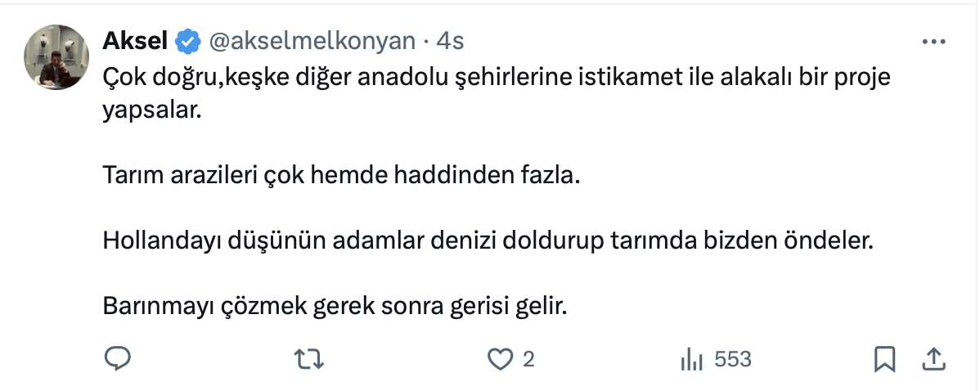Click the "Barınmayı çözmek gerek" sentence
Viewport: 980px width, 391px height.
point(335,307)
